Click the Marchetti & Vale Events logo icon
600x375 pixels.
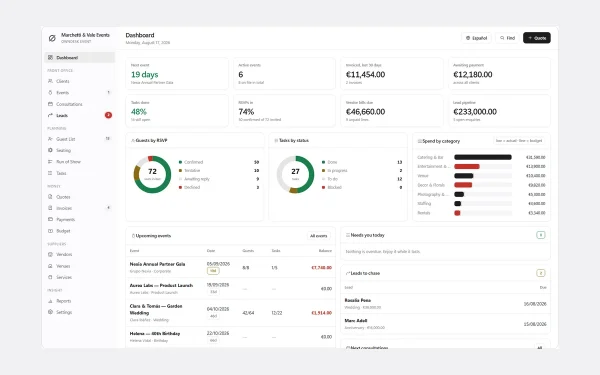52,38
